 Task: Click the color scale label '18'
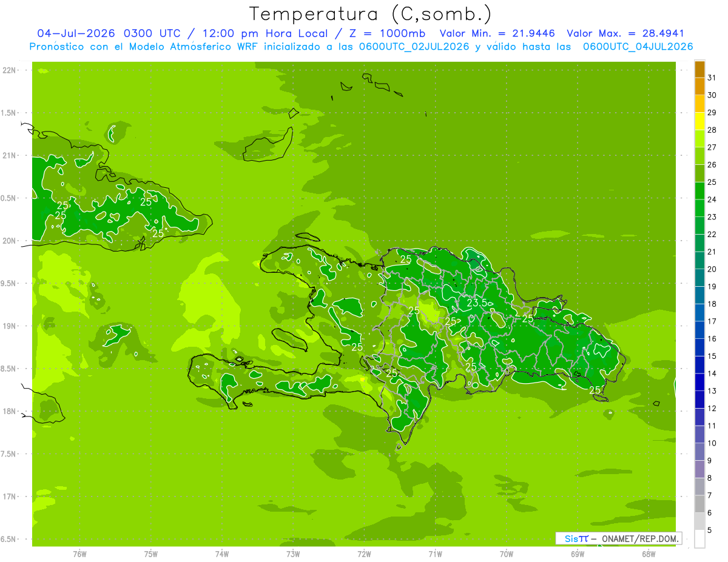(712, 304)
